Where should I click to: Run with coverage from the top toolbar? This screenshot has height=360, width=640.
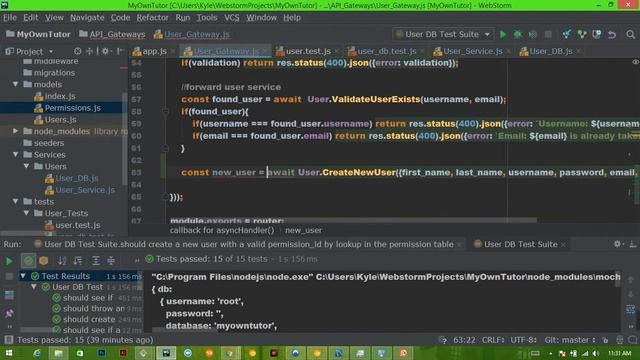coord(533,35)
